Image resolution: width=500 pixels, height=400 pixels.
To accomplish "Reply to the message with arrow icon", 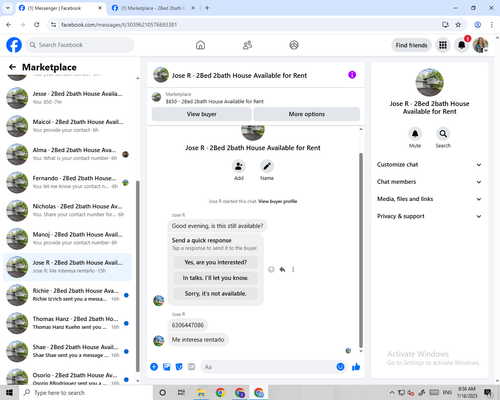I will point(282,269).
